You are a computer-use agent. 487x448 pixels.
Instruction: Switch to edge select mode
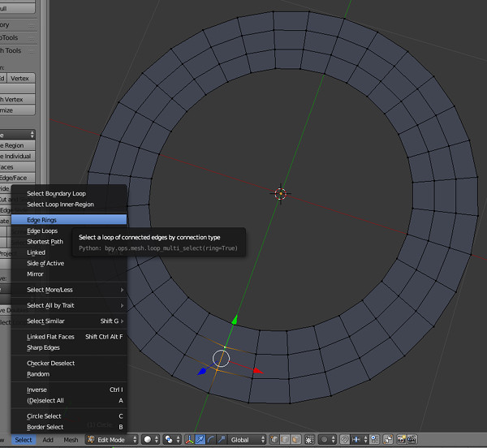coord(285,439)
